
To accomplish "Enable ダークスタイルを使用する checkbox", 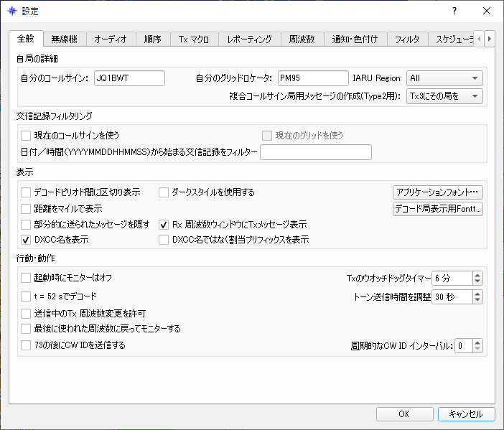I will pos(164,192).
